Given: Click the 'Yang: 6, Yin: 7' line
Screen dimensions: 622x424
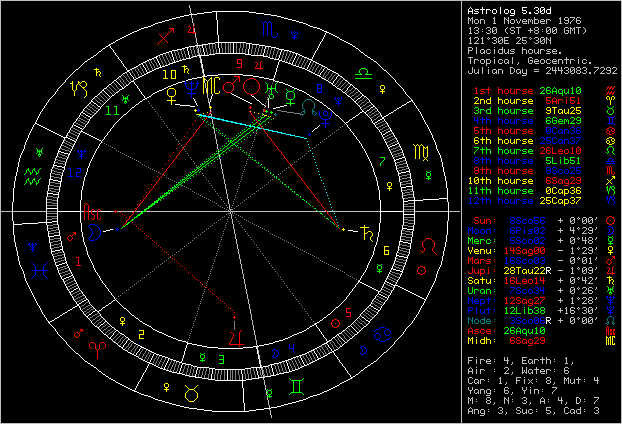Looking at the screenshot, I should (512, 391).
